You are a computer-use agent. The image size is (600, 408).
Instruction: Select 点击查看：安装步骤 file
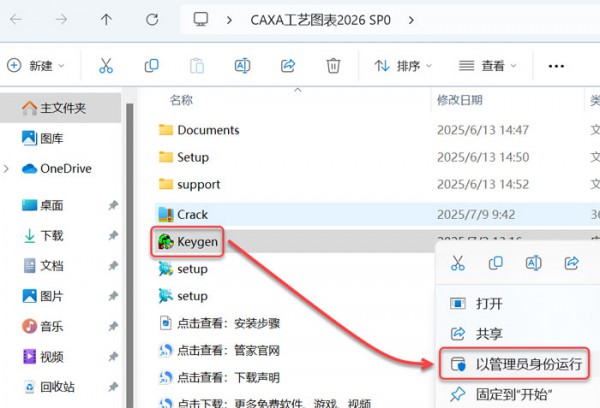(x=219, y=323)
